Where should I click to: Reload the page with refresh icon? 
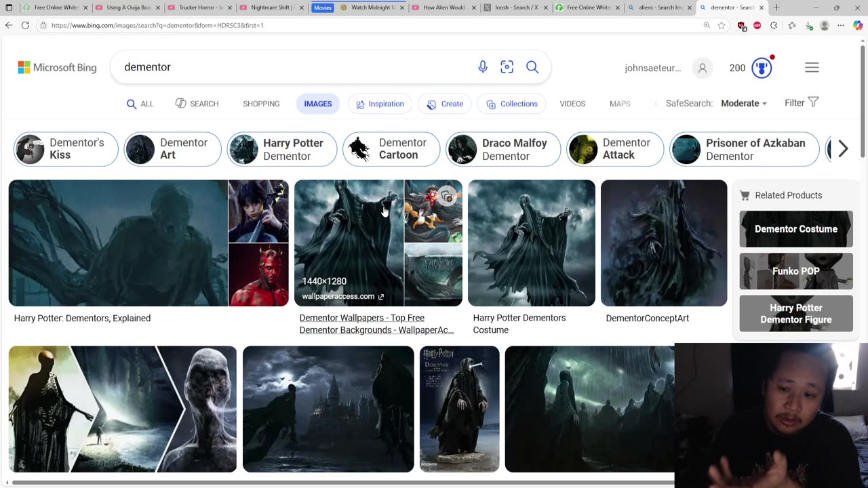tap(25, 25)
